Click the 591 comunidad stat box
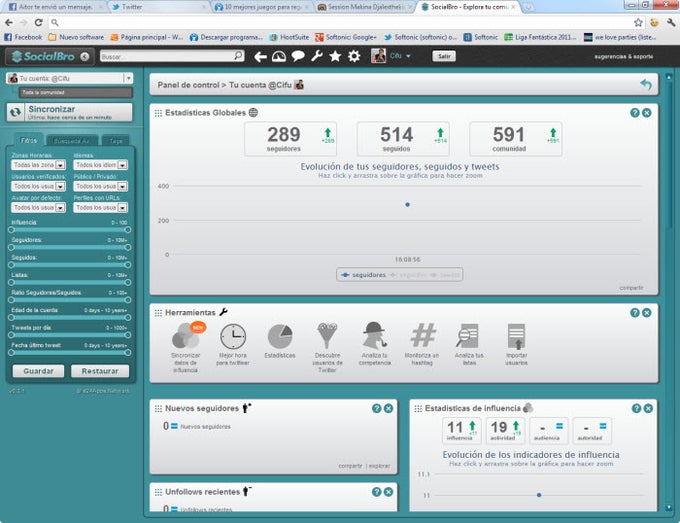680x523 pixels. [x=516, y=139]
